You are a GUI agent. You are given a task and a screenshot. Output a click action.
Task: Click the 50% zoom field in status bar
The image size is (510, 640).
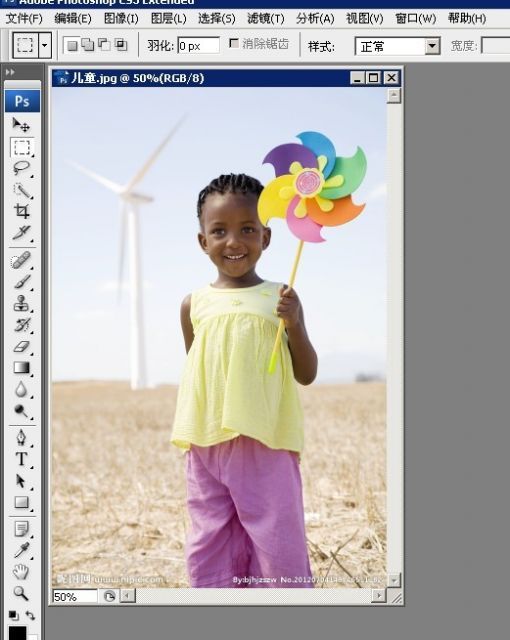[75, 597]
